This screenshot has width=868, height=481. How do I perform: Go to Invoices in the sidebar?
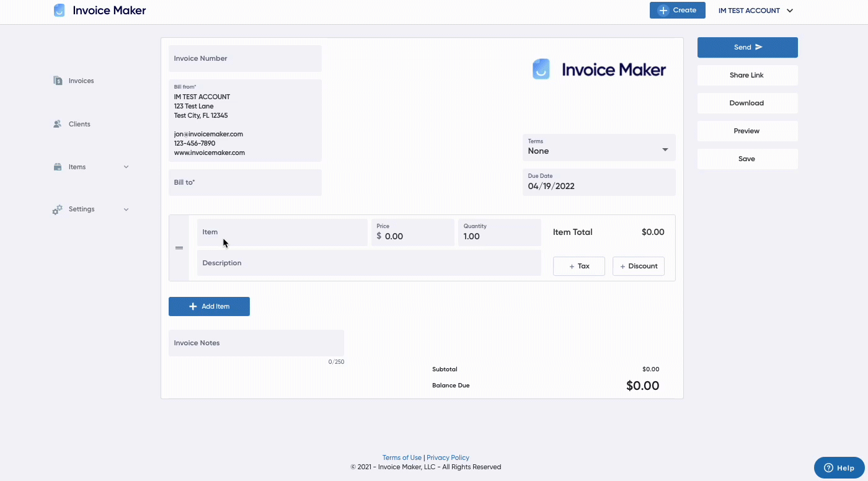tap(81, 81)
